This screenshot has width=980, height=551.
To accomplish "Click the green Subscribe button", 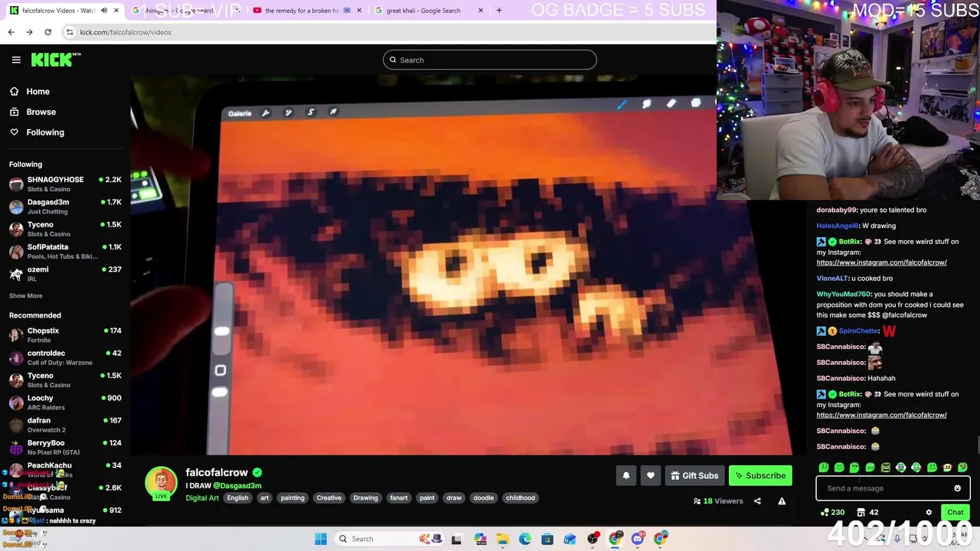I will tap(760, 476).
